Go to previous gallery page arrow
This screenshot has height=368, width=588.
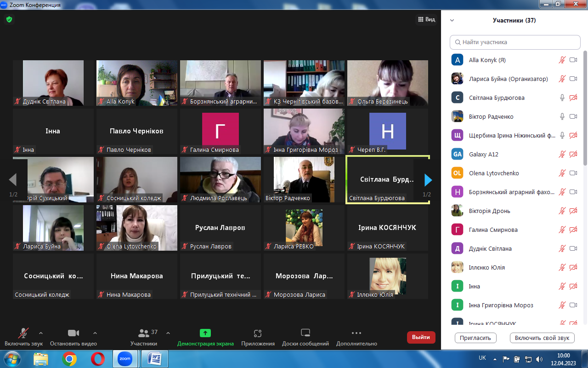(13, 180)
